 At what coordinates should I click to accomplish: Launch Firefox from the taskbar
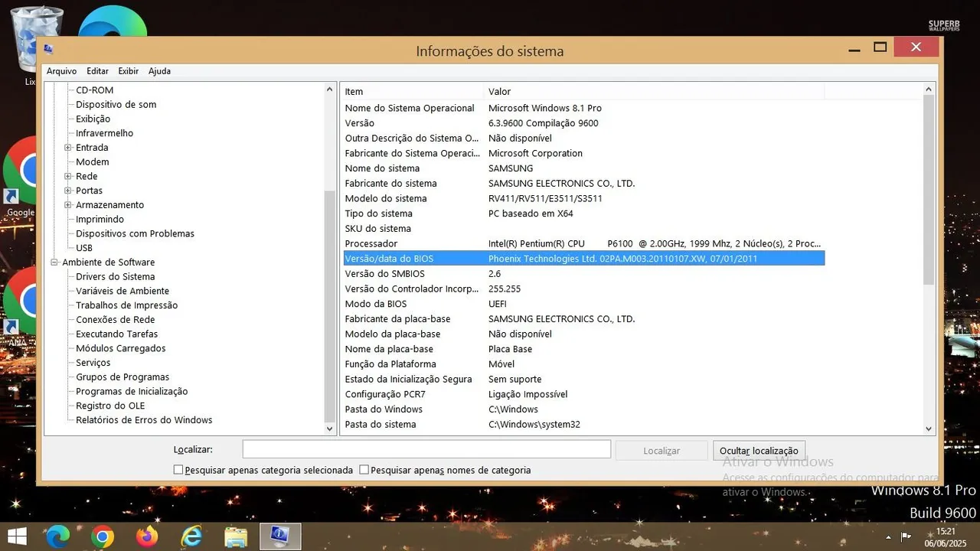[x=146, y=536]
